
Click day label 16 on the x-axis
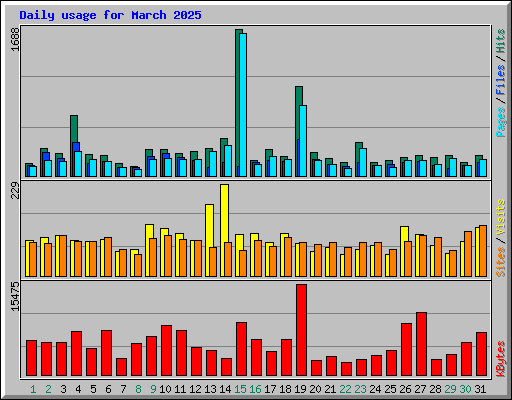255,389
